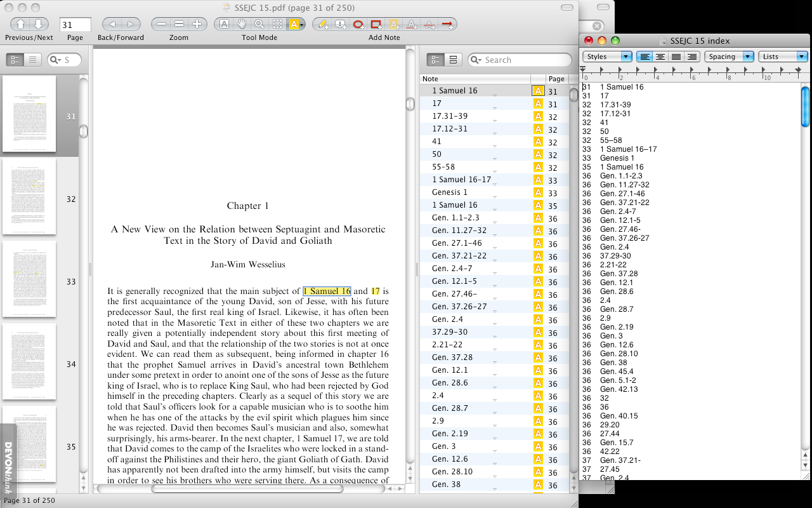Open the Lists dropdown
The image size is (812, 508).
pyautogui.click(x=783, y=56)
